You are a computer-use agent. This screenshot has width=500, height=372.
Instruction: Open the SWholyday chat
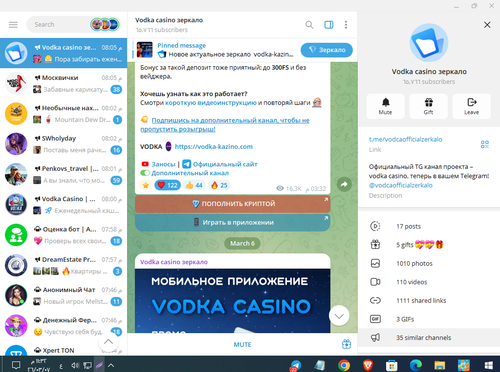pyautogui.click(x=63, y=144)
